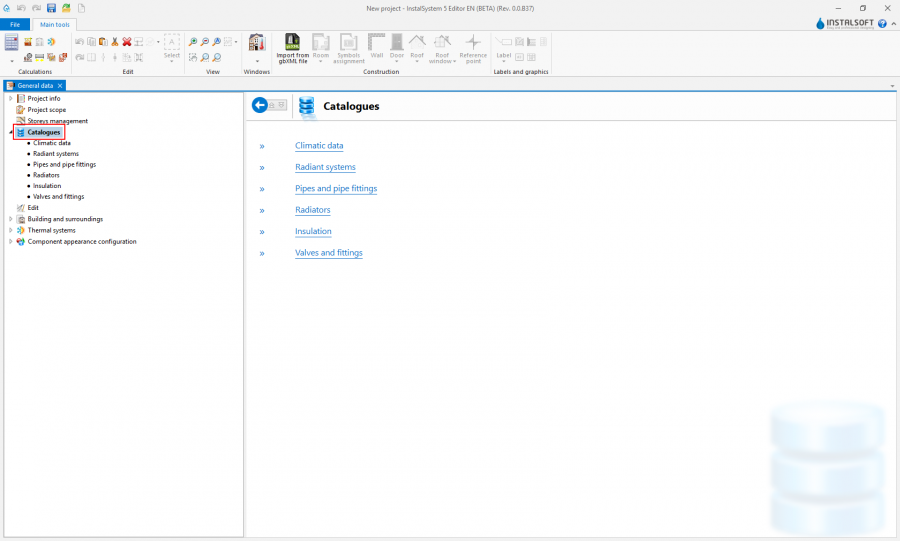Click the large Calculations table icon
The height and width of the screenshot is (541, 900).
coord(12,42)
